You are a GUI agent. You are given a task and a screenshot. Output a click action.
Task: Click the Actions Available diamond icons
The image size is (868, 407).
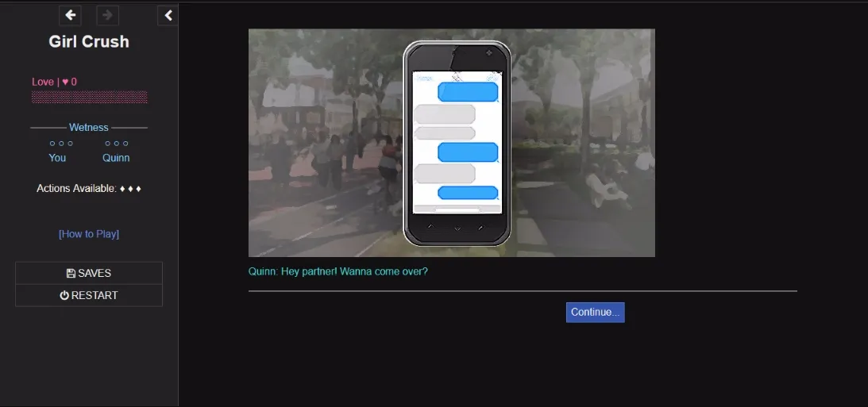pos(130,189)
